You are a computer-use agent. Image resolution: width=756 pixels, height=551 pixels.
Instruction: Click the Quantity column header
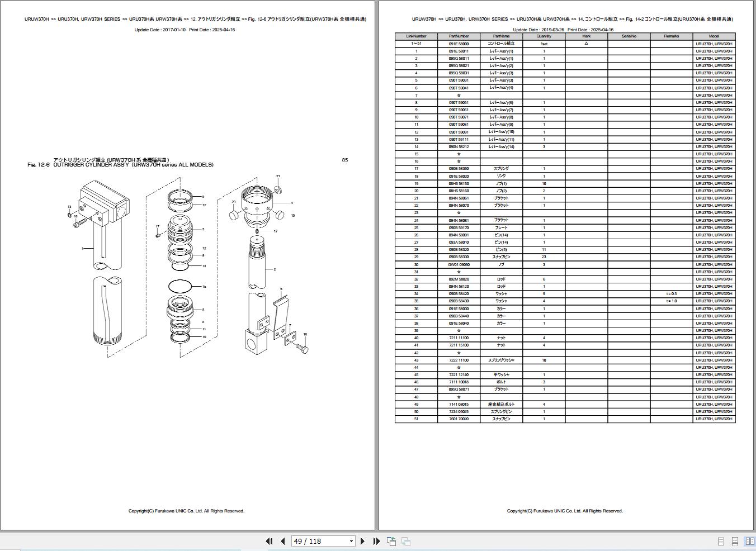coord(544,36)
